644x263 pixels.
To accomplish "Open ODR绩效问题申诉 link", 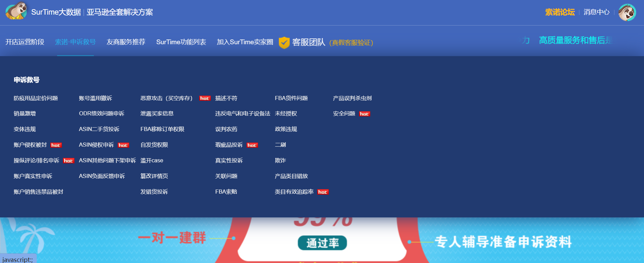I will 102,114.
